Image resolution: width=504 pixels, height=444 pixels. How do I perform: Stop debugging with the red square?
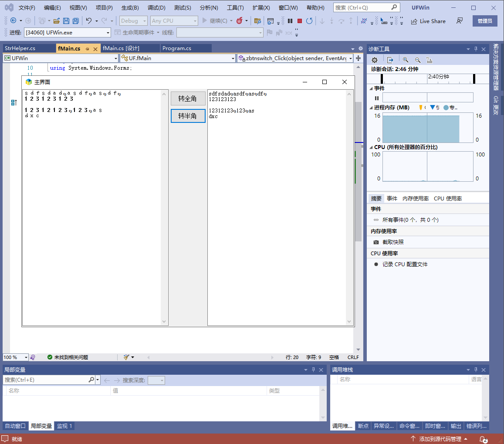[300, 21]
